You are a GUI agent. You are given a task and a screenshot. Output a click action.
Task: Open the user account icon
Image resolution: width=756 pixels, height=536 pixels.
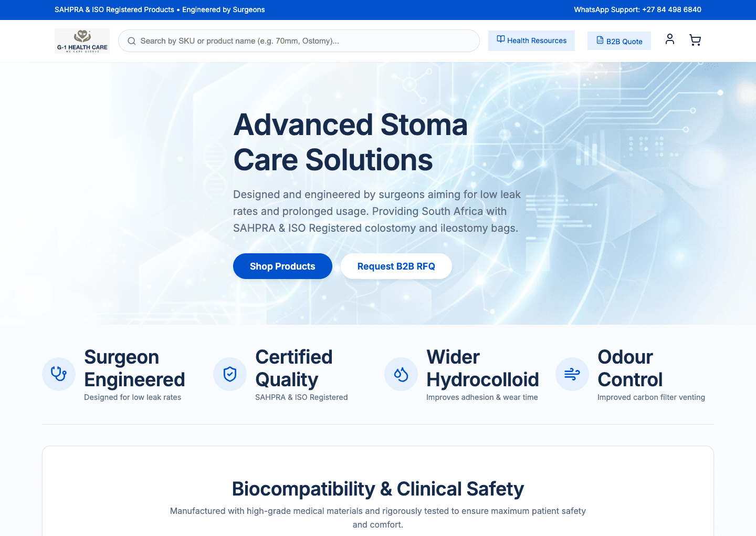point(670,39)
